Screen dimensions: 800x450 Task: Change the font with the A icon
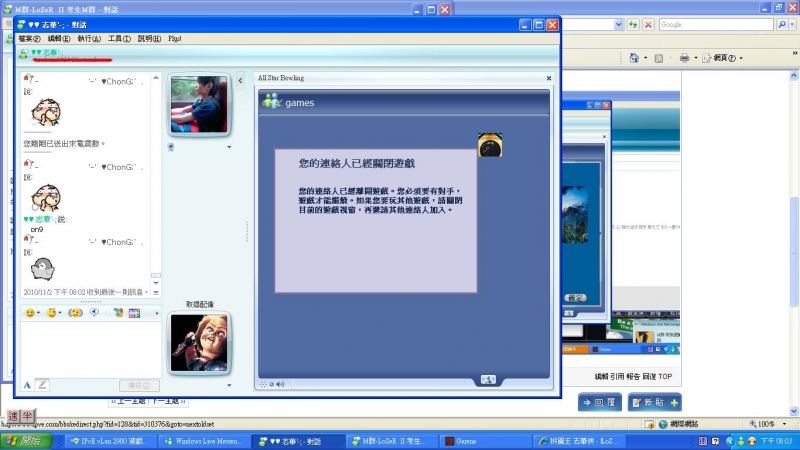tap(27, 385)
